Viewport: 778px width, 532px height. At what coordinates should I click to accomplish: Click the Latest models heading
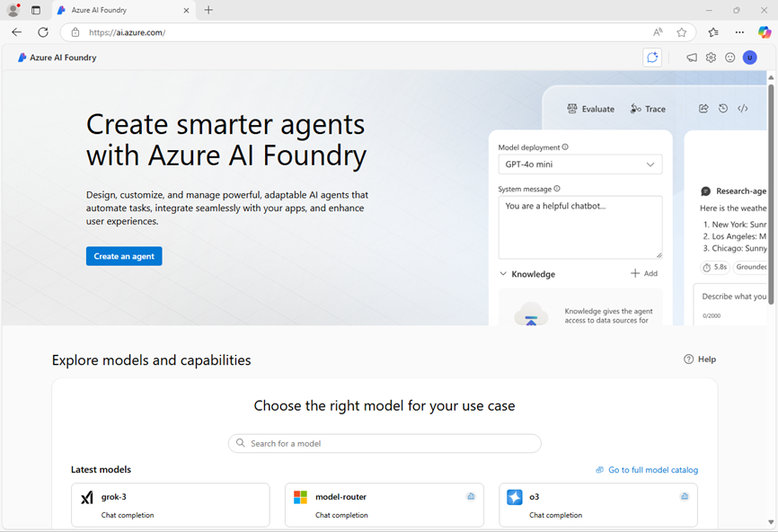[102, 469]
